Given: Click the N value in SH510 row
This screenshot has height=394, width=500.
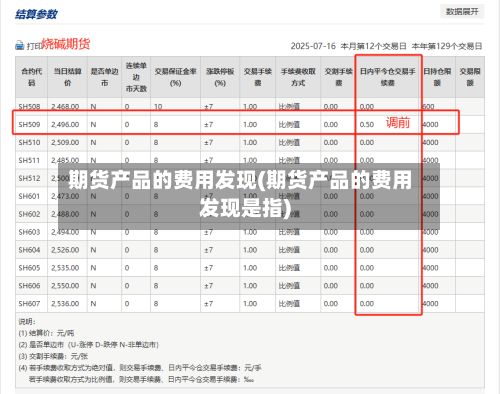Looking at the screenshot, I should click(x=93, y=143).
